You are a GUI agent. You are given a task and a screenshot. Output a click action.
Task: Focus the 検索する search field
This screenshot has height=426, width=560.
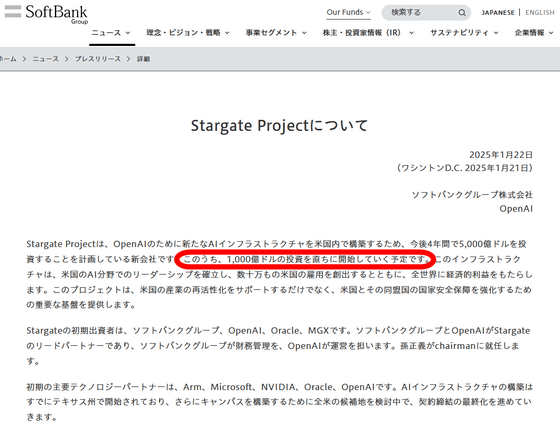click(426, 12)
